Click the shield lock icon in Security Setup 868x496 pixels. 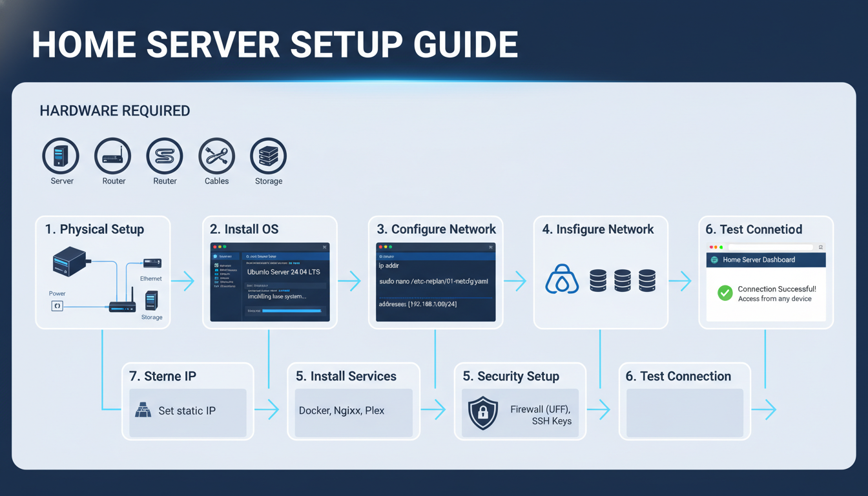(483, 413)
